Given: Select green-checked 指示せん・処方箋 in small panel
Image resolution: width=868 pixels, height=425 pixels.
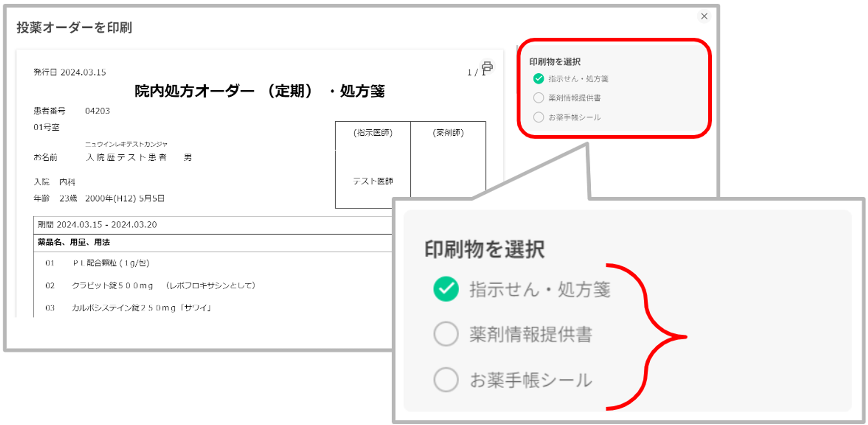Looking at the screenshot, I should tap(539, 78).
